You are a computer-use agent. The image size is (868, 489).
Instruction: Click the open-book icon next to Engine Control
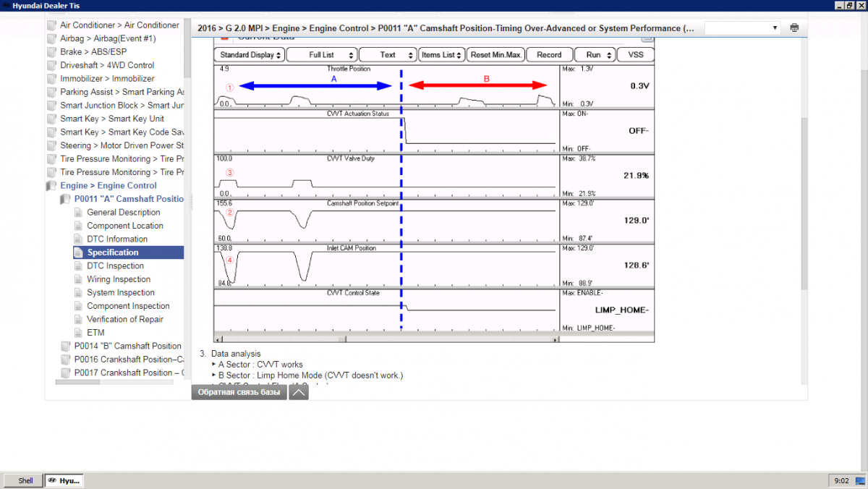(x=51, y=186)
